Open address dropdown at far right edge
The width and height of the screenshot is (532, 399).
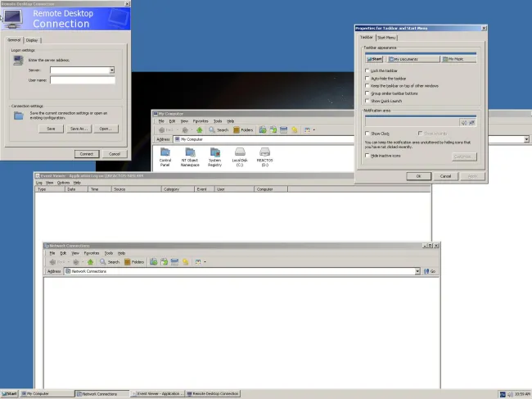(x=526, y=139)
